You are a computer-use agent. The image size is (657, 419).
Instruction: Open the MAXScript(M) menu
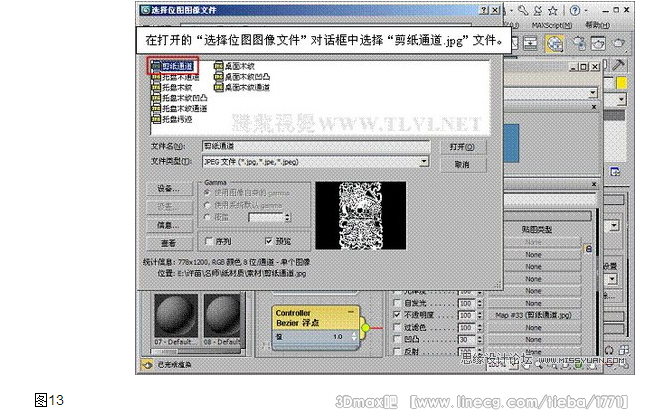[551, 26]
